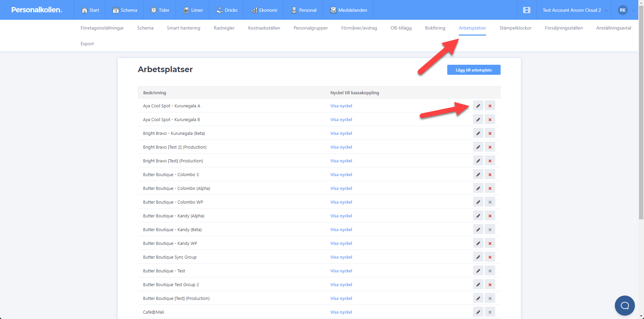Image resolution: width=644 pixels, height=319 pixels.
Task: Edit Bright Bravo - Kurunegala (Beta)
Action: (x=478, y=133)
